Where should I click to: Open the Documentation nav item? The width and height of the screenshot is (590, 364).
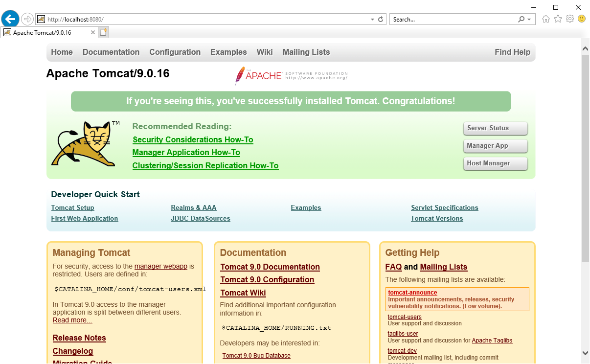pos(111,52)
